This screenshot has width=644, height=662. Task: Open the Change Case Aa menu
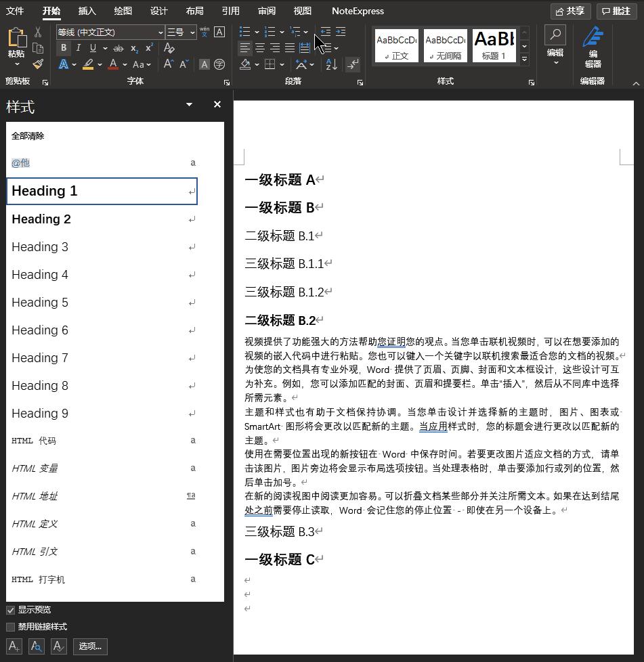(x=142, y=64)
